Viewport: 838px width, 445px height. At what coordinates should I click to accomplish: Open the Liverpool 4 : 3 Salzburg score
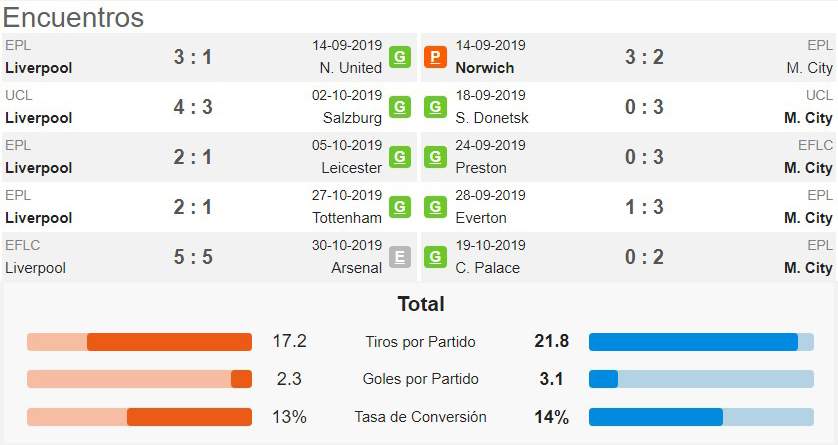click(193, 107)
